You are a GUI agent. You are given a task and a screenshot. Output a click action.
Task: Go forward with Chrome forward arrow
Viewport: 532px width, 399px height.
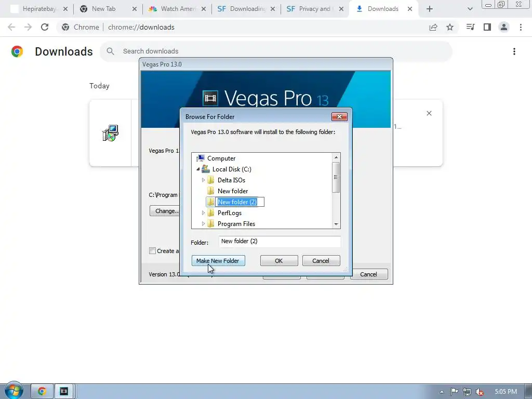(x=28, y=27)
